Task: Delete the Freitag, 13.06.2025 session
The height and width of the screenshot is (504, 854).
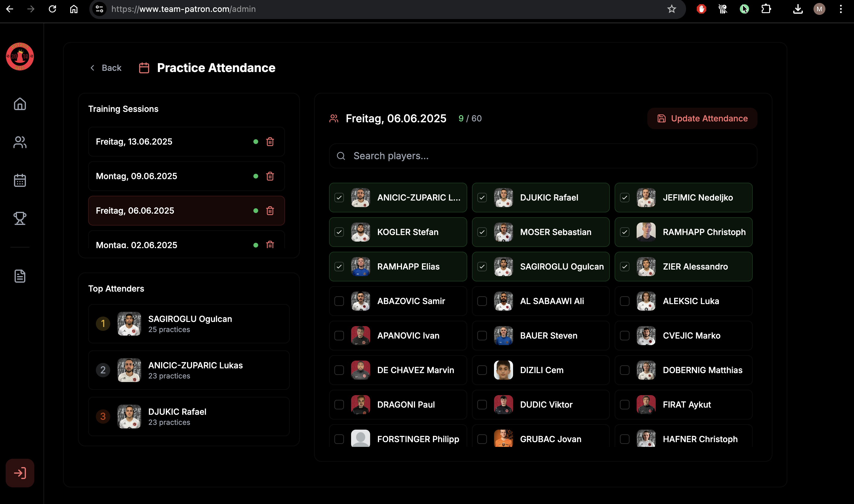Action: (x=270, y=142)
